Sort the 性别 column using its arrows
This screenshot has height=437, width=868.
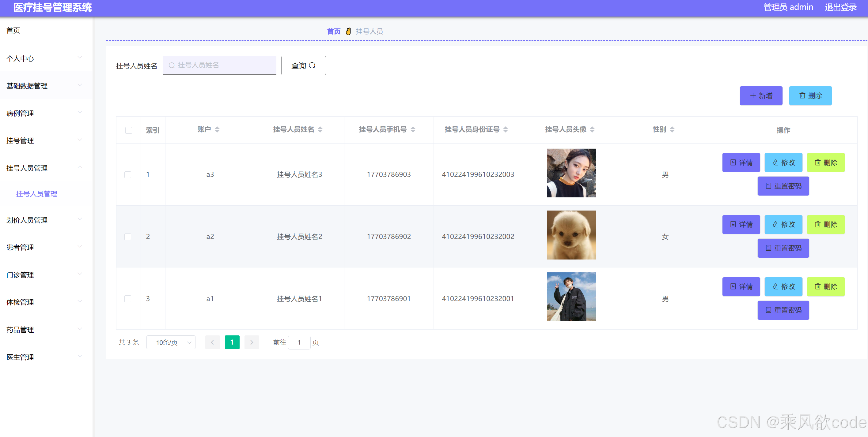coord(672,130)
